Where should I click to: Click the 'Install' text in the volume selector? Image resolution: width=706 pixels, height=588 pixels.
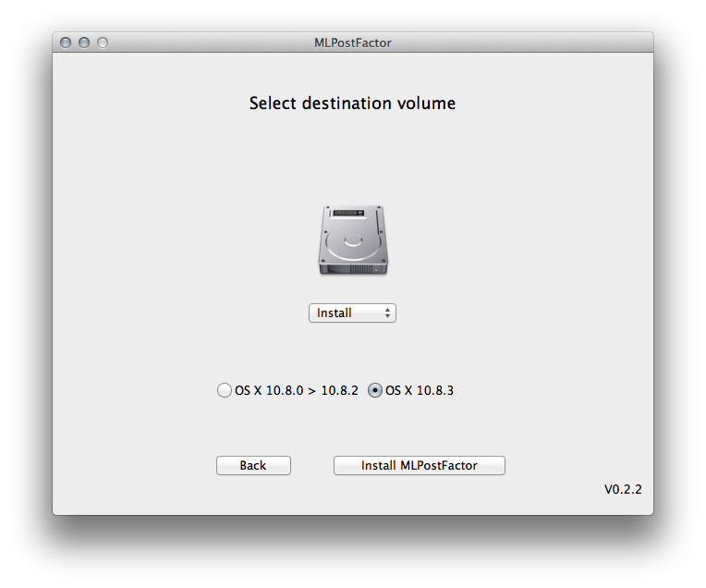click(x=335, y=313)
